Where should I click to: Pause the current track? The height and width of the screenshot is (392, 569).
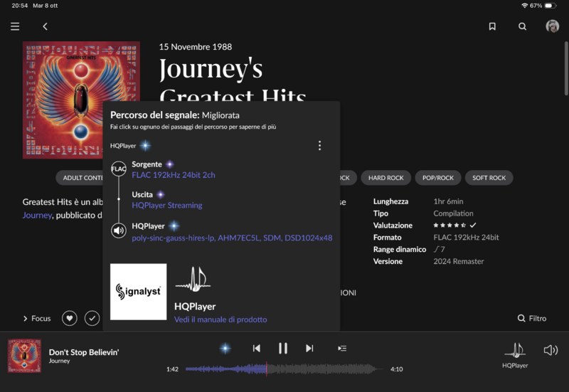click(x=283, y=348)
